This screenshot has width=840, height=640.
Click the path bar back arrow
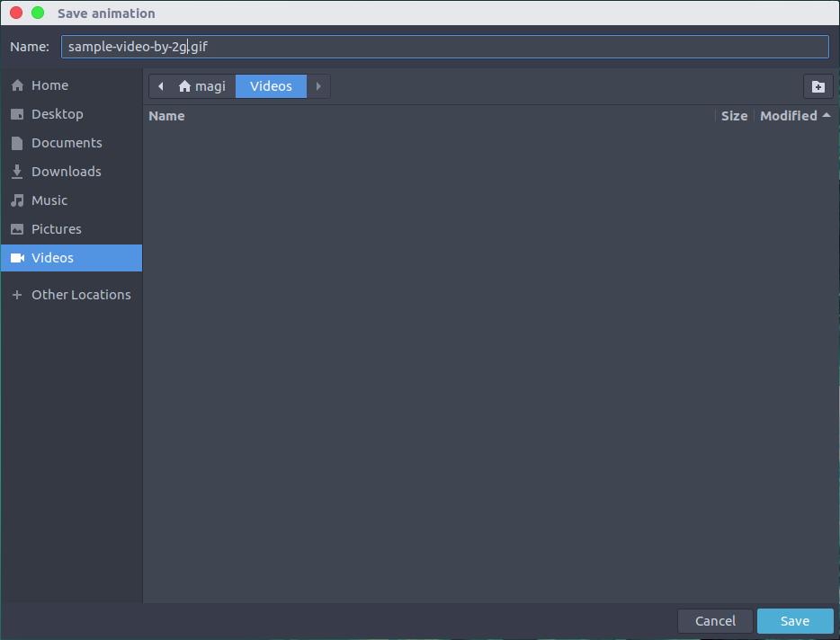click(160, 86)
